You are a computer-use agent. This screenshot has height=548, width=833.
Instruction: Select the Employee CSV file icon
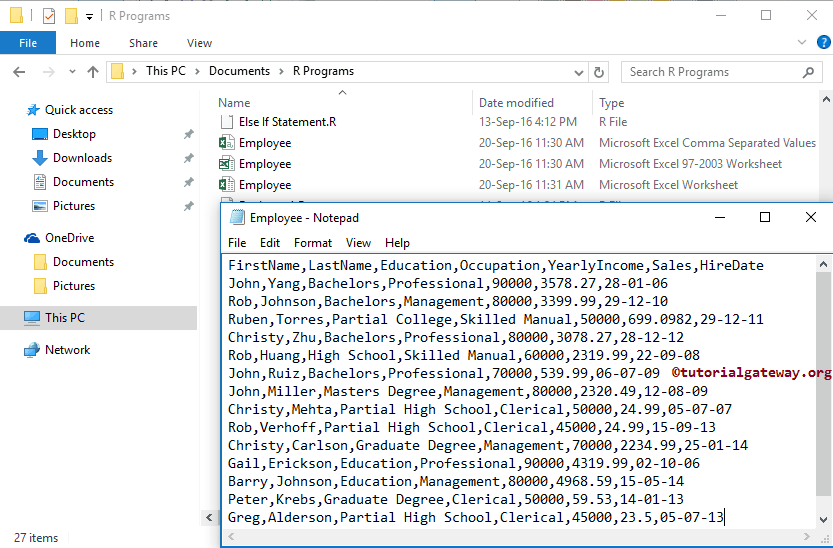click(226, 143)
